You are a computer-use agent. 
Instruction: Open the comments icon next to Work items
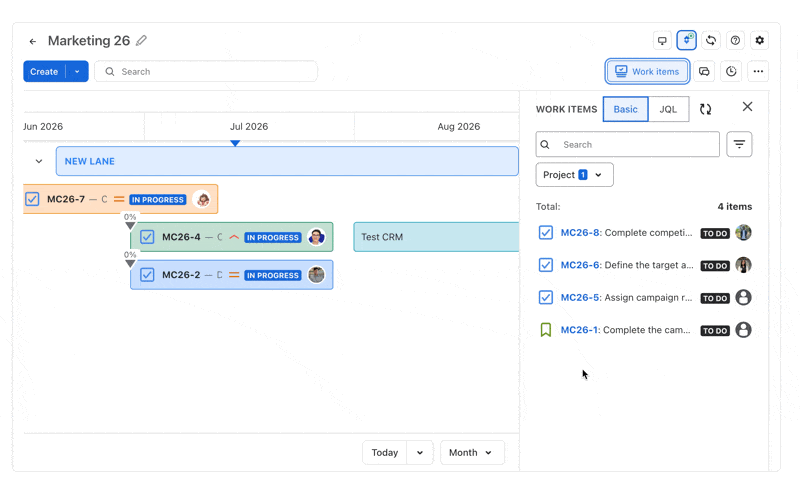pos(704,71)
